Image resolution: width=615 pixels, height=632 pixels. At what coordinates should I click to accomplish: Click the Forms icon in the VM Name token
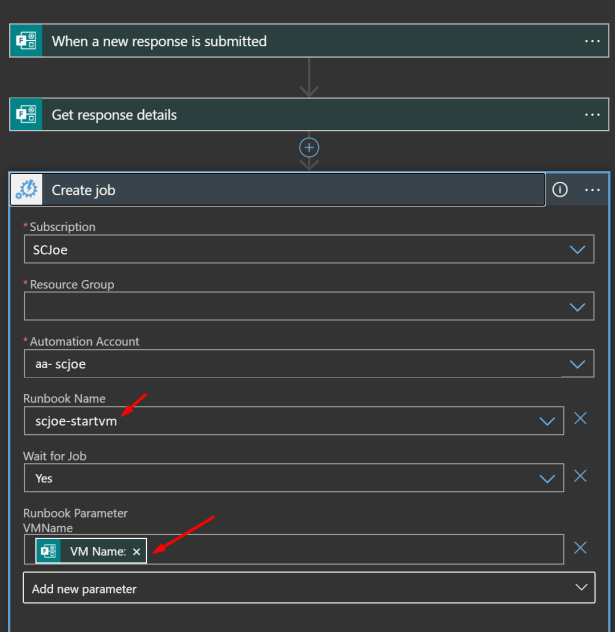48,551
